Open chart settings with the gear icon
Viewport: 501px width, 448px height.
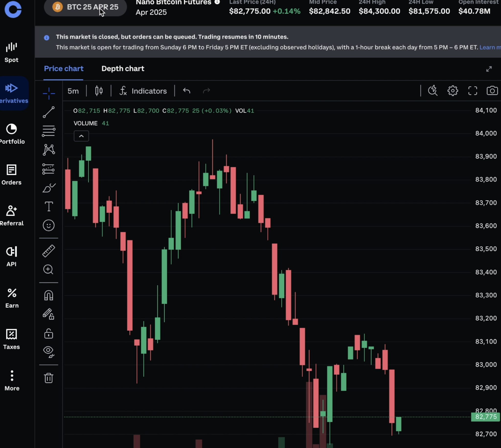pos(453,91)
